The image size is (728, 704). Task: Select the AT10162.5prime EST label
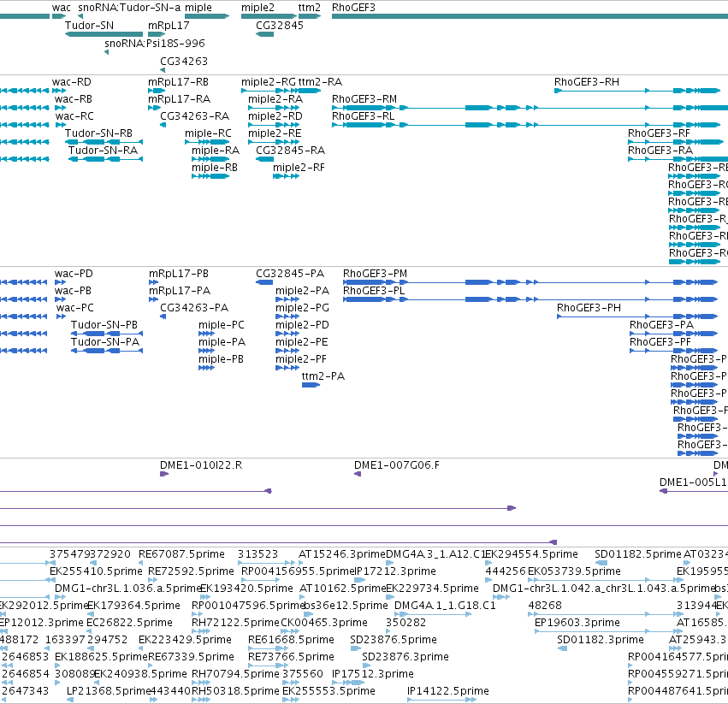343,589
